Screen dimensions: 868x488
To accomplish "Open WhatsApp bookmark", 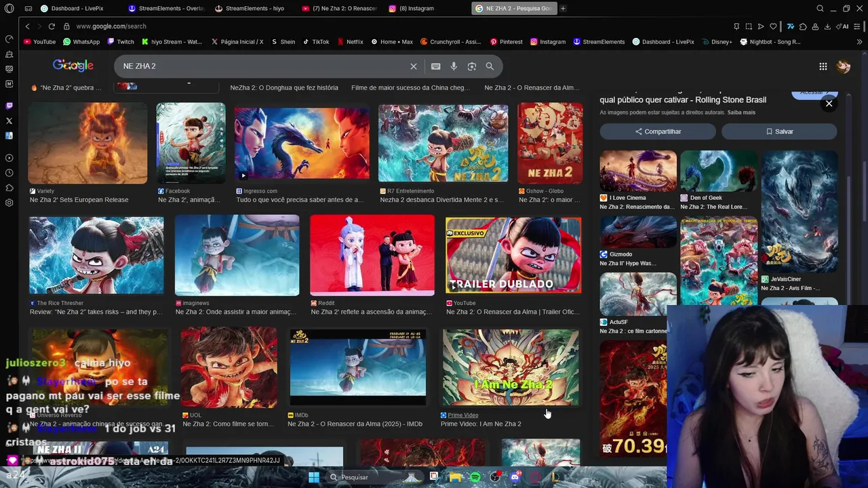I will click(81, 41).
